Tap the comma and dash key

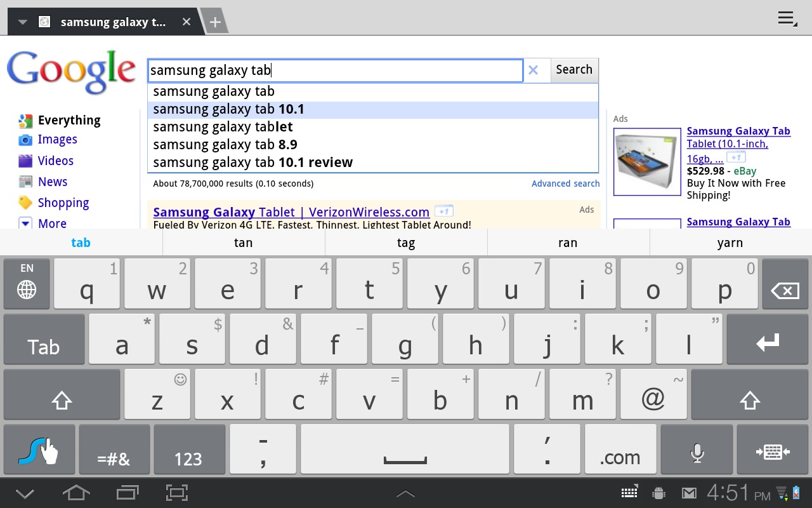263,450
